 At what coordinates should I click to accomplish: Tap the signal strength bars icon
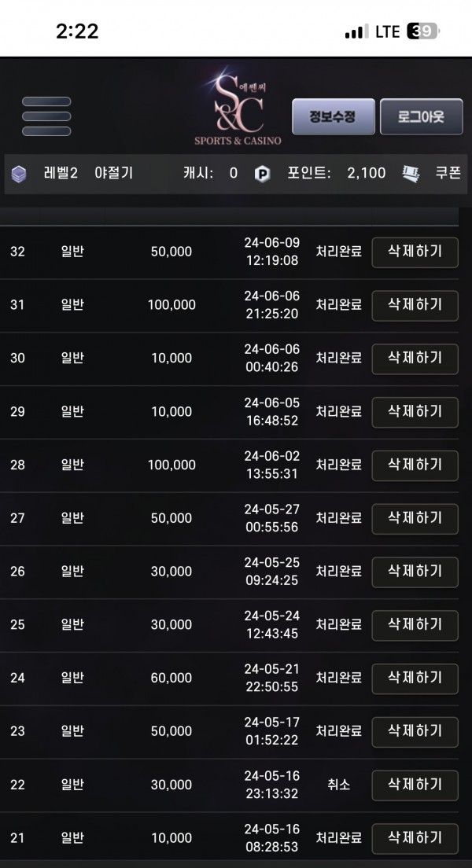(x=356, y=31)
